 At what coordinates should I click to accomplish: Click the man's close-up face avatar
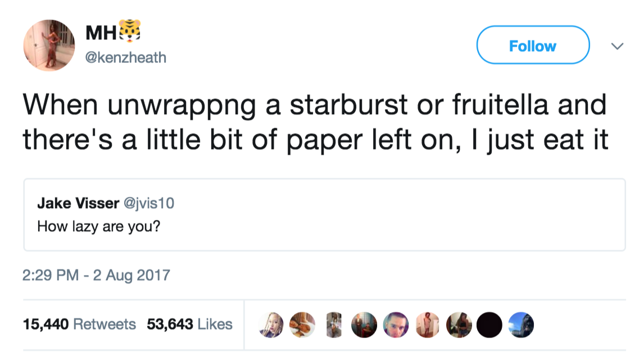click(395, 324)
